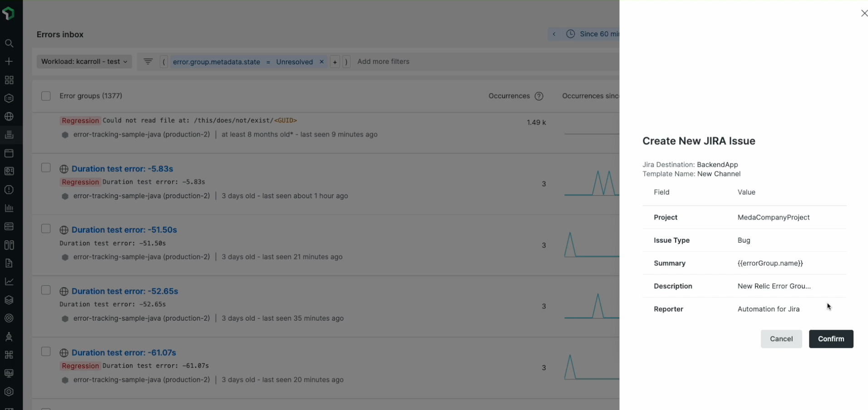Click the Add more filters input field
The height and width of the screenshot is (410, 868).
tap(383, 62)
